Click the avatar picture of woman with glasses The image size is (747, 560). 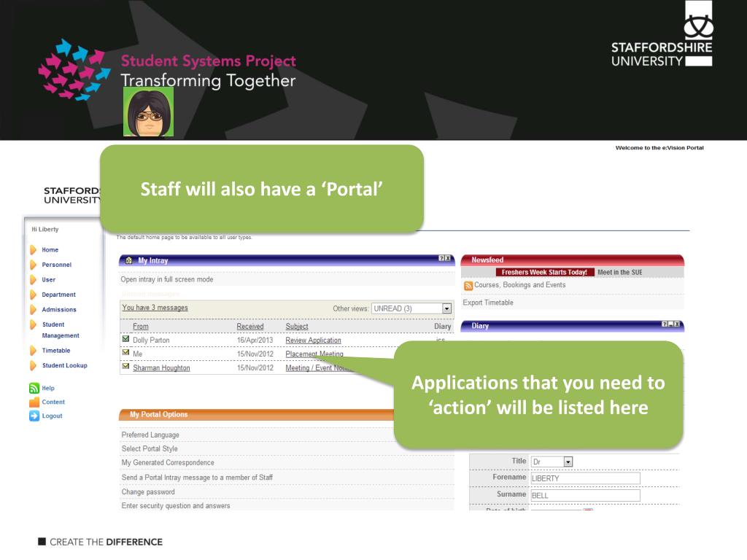[x=149, y=112]
